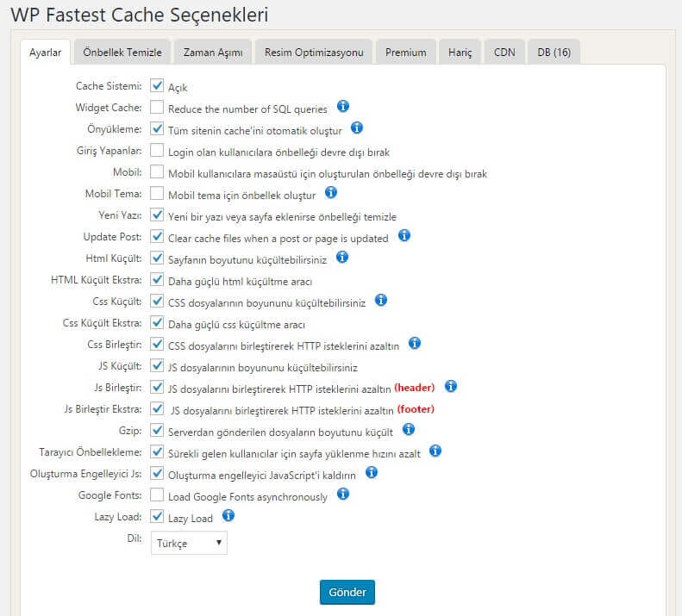Click info icon for Js Birleştir header

coord(451,386)
